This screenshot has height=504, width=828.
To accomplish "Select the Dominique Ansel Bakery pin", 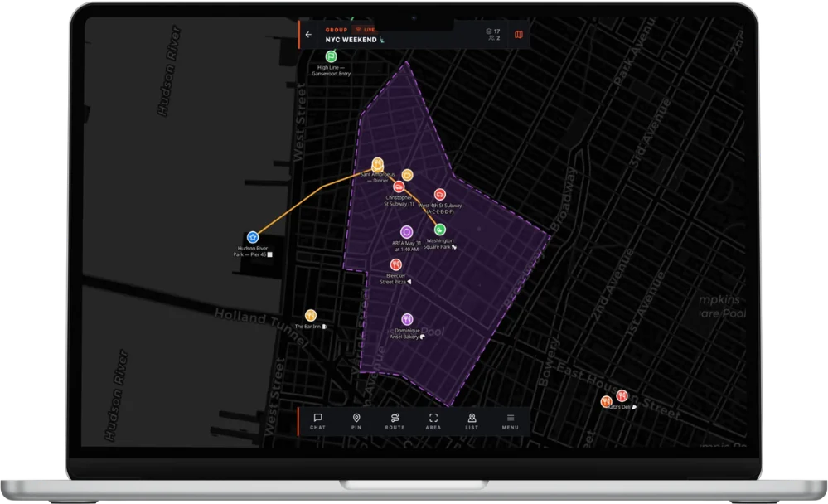I will 407,319.
